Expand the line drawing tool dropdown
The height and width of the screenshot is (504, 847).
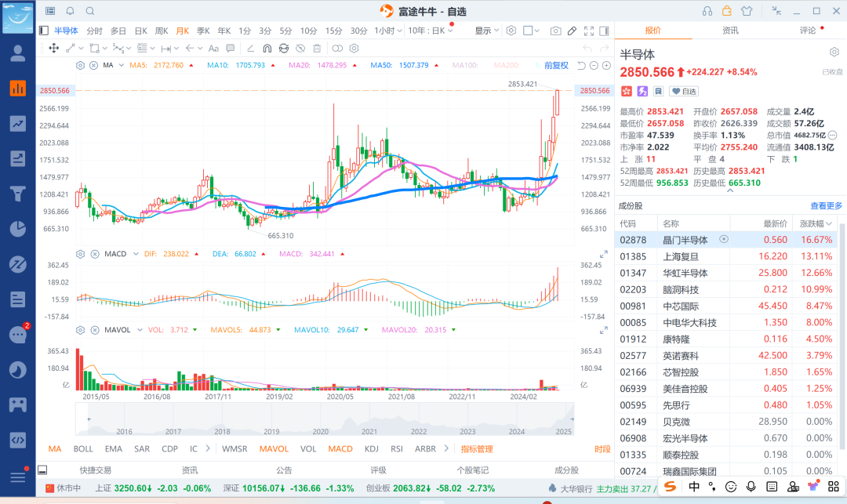[x=81, y=48]
